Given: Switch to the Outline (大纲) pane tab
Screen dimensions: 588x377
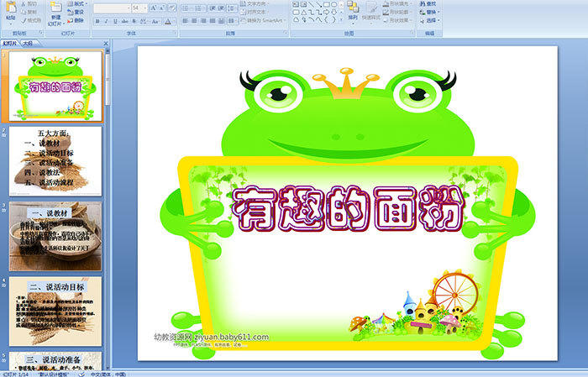Looking at the screenshot, I should click(29, 44).
